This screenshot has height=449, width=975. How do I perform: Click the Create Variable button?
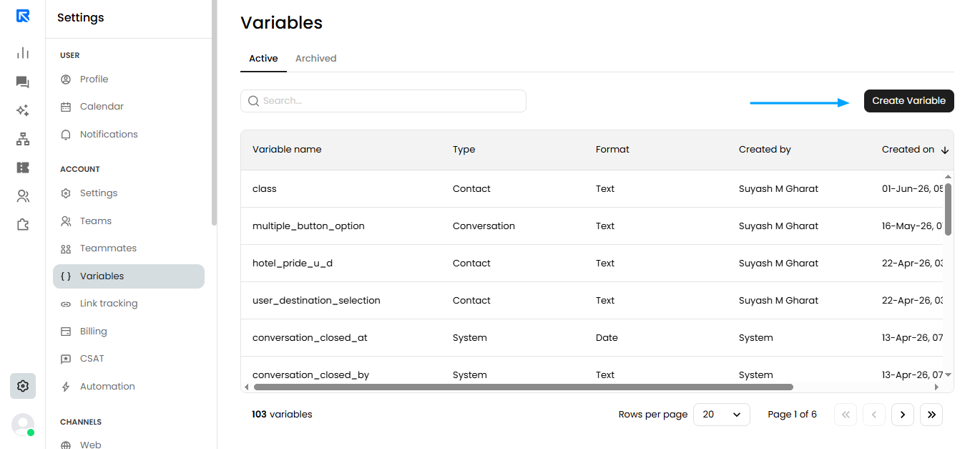908,101
